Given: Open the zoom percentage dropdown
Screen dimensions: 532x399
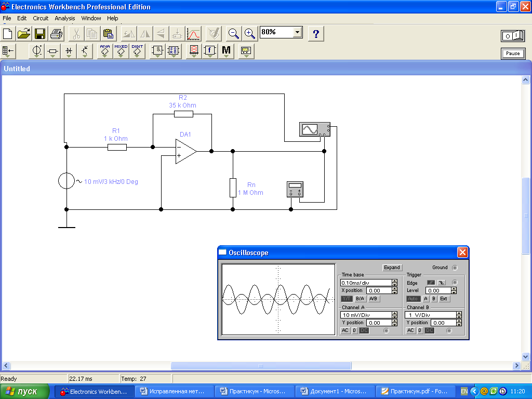Looking at the screenshot, I should click(x=297, y=32).
